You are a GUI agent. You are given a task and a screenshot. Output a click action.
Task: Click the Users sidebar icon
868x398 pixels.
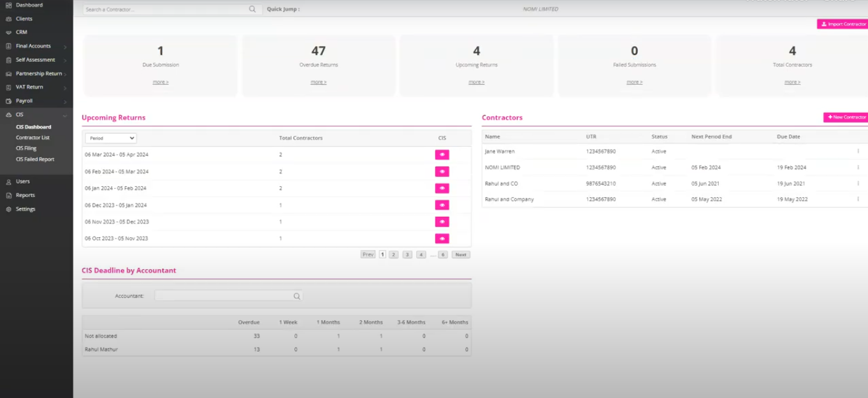coord(9,182)
